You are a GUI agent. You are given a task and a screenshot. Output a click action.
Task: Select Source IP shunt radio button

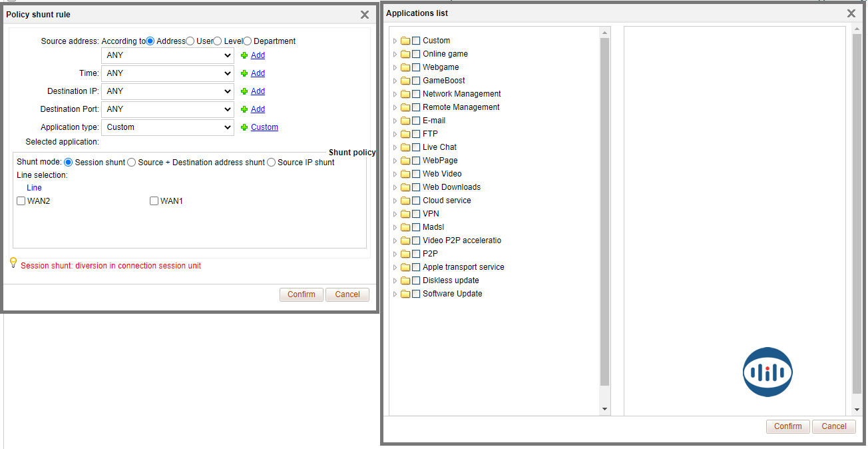(x=271, y=163)
